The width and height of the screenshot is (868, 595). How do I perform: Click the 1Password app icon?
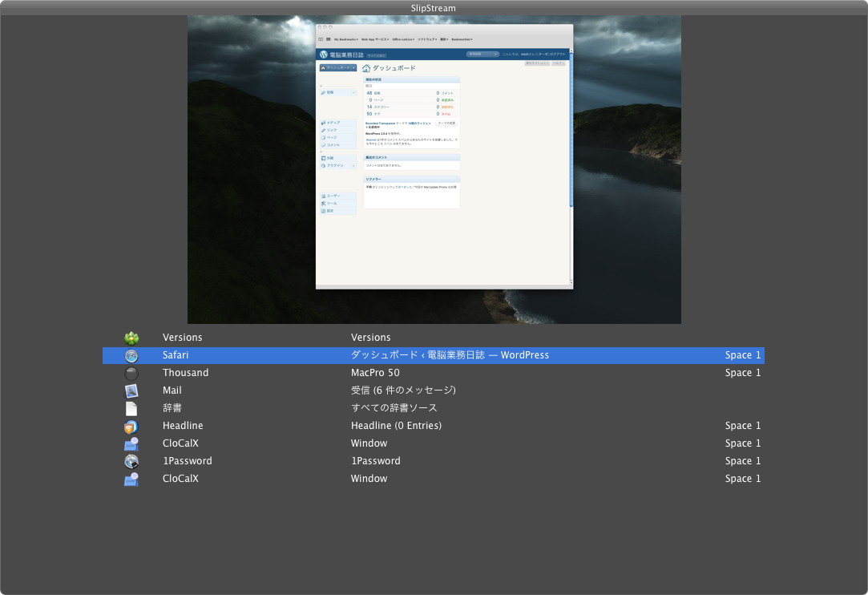(x=131, y=461)
